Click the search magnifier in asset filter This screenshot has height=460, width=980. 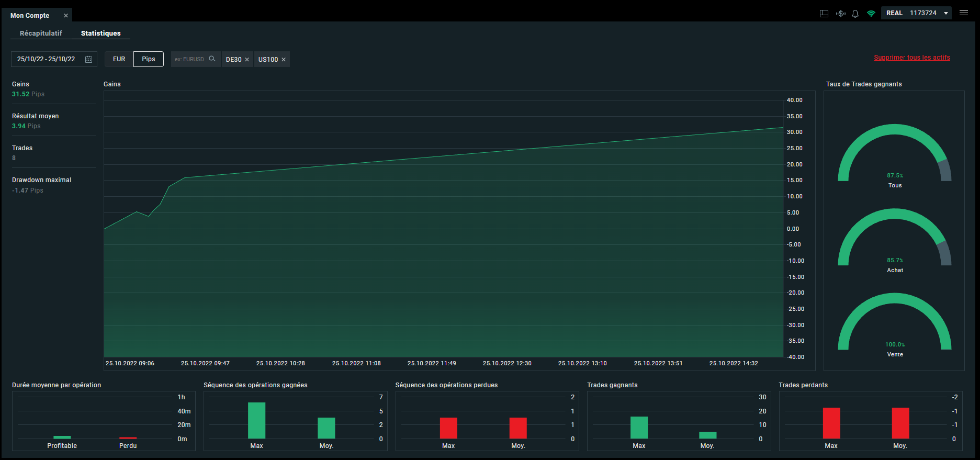tap(212, 59)
